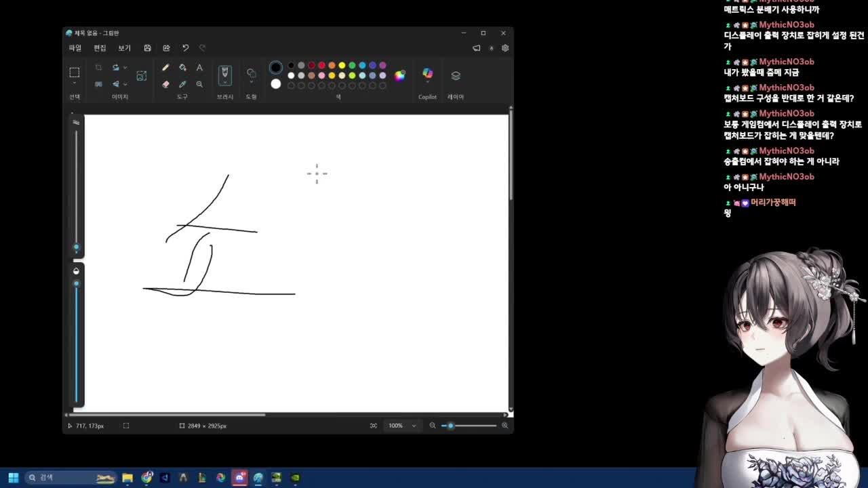Viewport: 868px width, 488px height.
Task: Open the 파일 menu
Action: (x=75, y=48)
